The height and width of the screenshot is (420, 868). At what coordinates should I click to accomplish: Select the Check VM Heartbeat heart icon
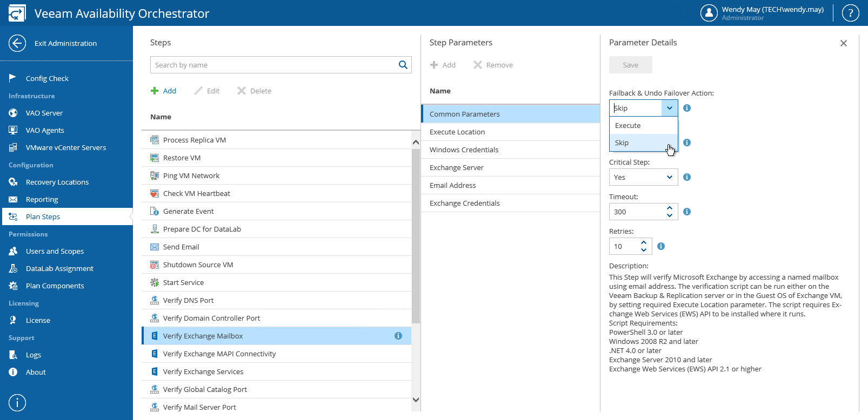tap(155, 193)
